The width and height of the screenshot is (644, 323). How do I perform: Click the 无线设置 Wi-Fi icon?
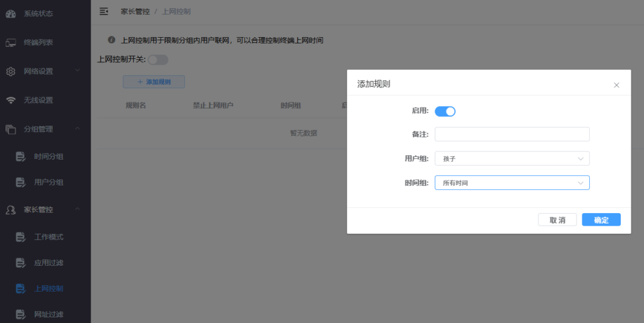(11, 101)
